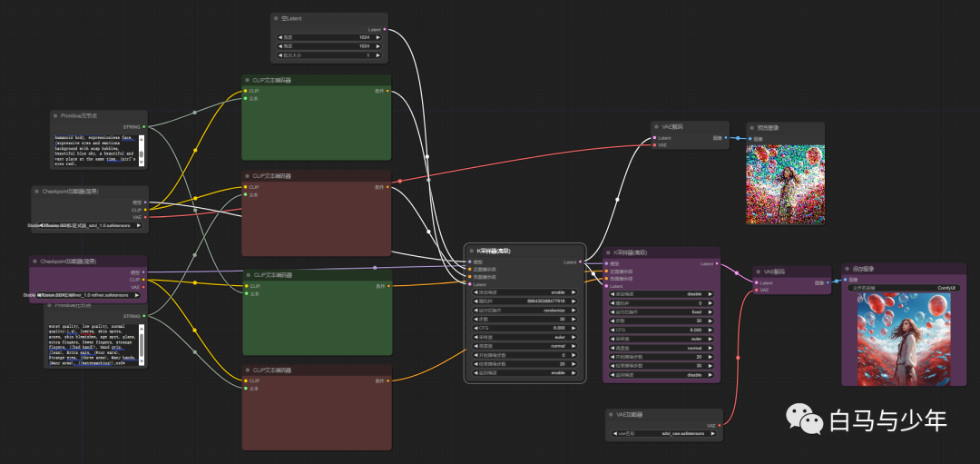This screenshot has width=980, height=464.
Task: Toggle 添加噪波 enable in the gray K采样器 node
Action: click(x=520, y=292)
